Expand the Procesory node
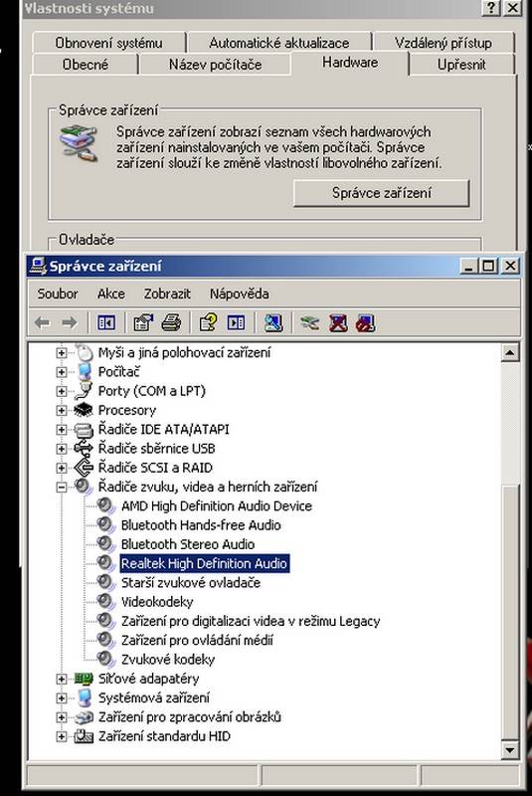The image size is (532, 796). coord(62,410)
